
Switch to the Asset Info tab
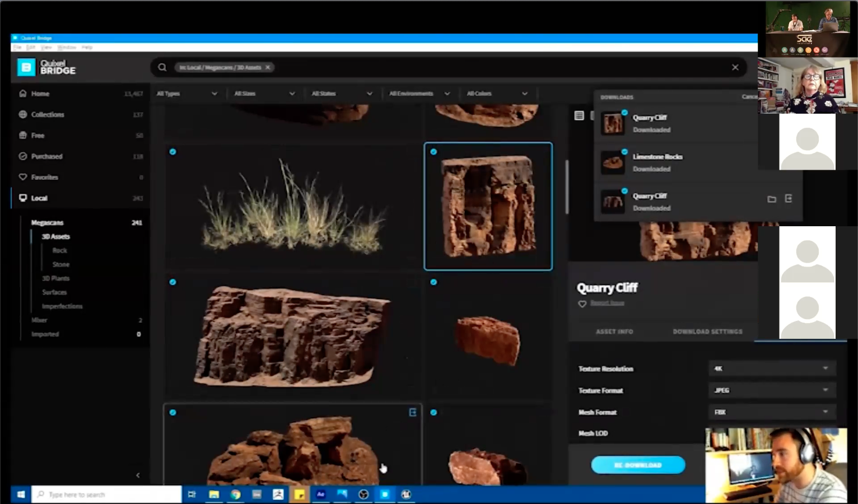(614, 332)
